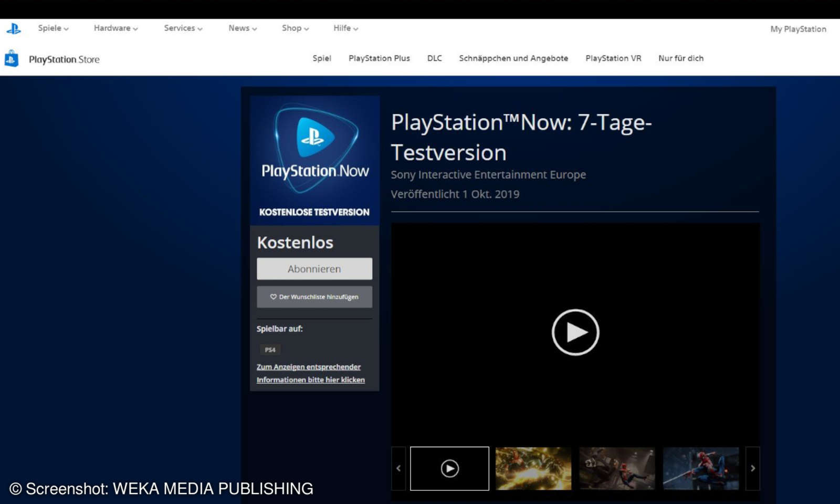This screenshot has width=840, height=504.
Task: Click the PlayStation Now badge image
Action: [x=314, y=152]
